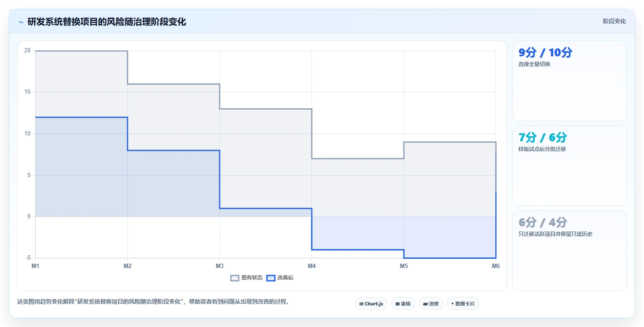Image resolution: width=644 pixels, height=327 pixels.
Task: Click the 表格 tag chip
Action: pyautogui.click(x=403, y=304)
